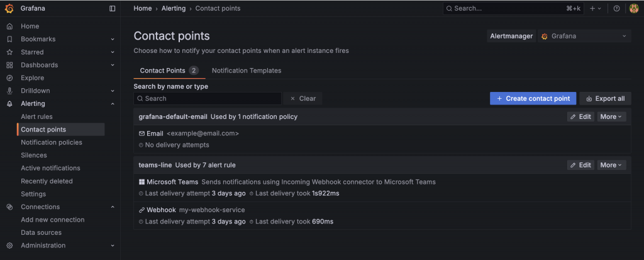The width and height of the screenshot is (644, 260).
Task: Open the Alertmanager Grafana dropdown
Action: (584, 37)
